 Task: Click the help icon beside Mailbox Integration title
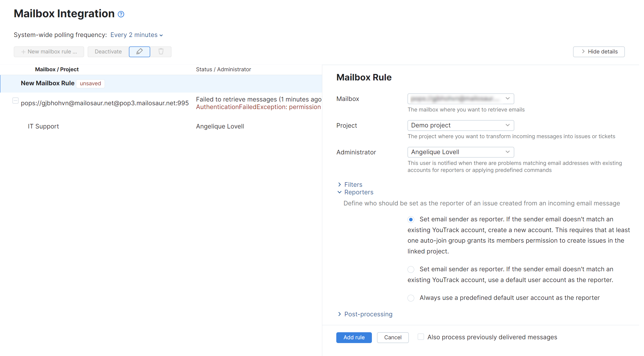click(x=121, y=14)
